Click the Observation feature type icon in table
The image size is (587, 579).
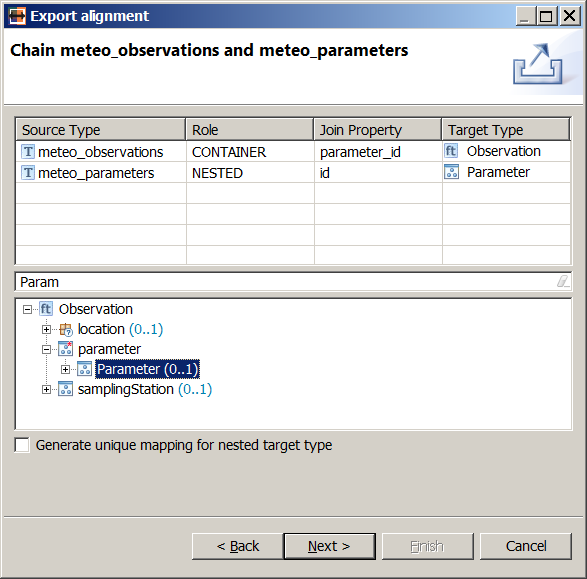click(451, 151)
